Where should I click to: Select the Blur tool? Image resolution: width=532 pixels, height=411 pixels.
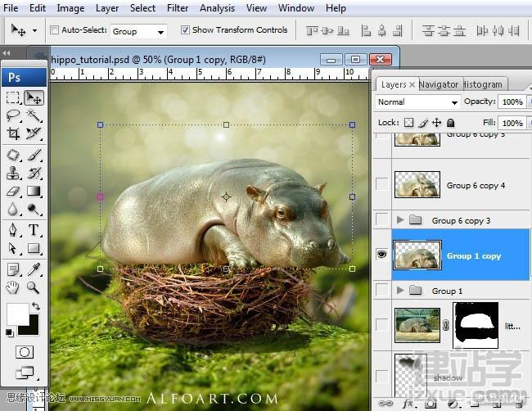pyautogui.click(x=13, y=209)
